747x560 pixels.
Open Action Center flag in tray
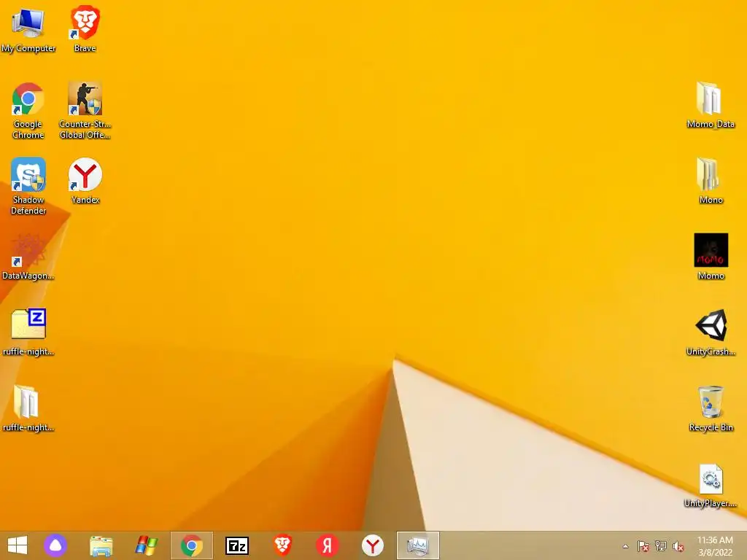click(643, 546)
